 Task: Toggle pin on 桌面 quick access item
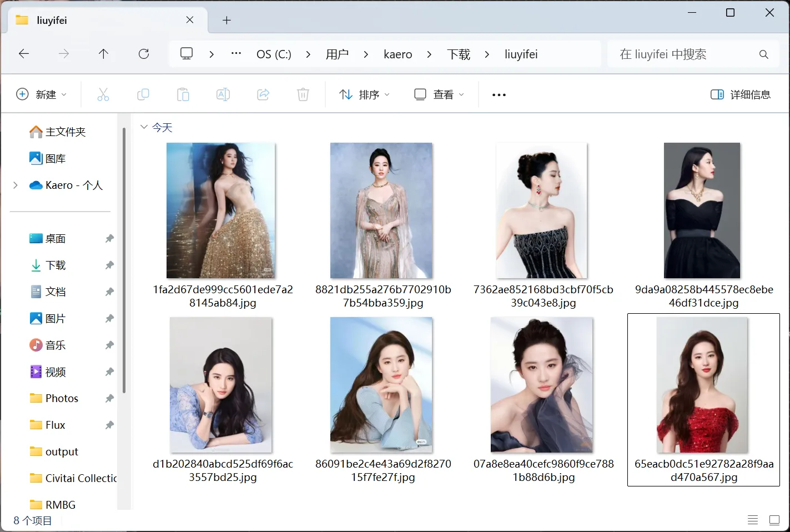coord(109,238)
